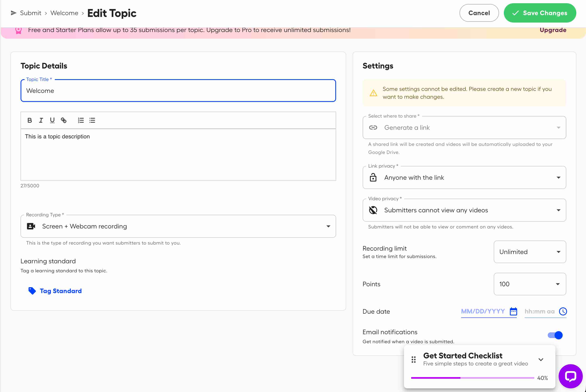Open the Welcome breadcrumb link
The height and width of the screenshot is (392, 586).
pyautogui.click(x=64, y=13)
